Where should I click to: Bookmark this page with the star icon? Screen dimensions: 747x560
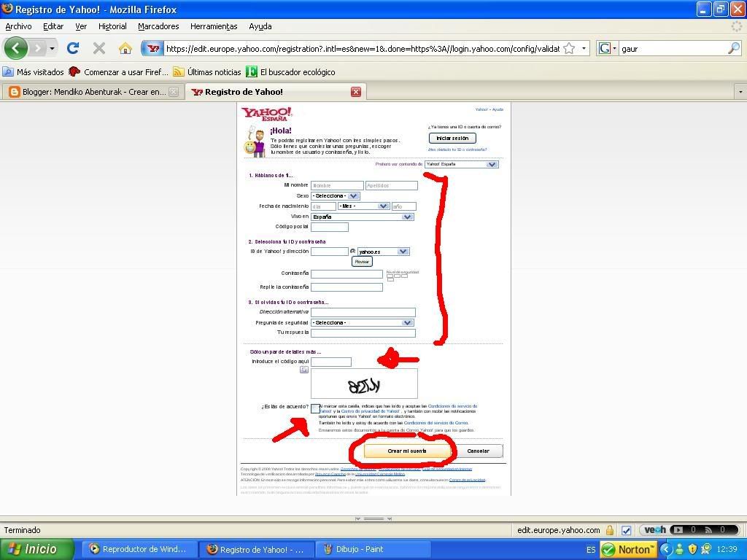569,49
